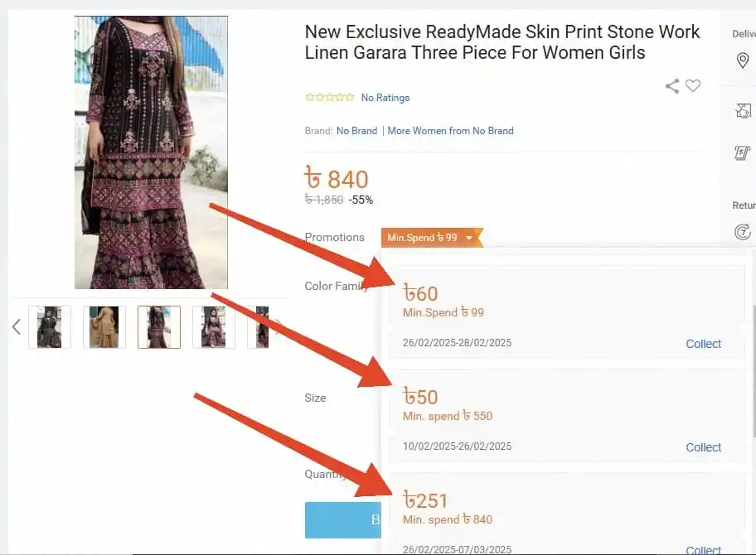This screenshot has width=756, height=555.
Task: Open More Women from No Brand link
Action: (450, 131)
